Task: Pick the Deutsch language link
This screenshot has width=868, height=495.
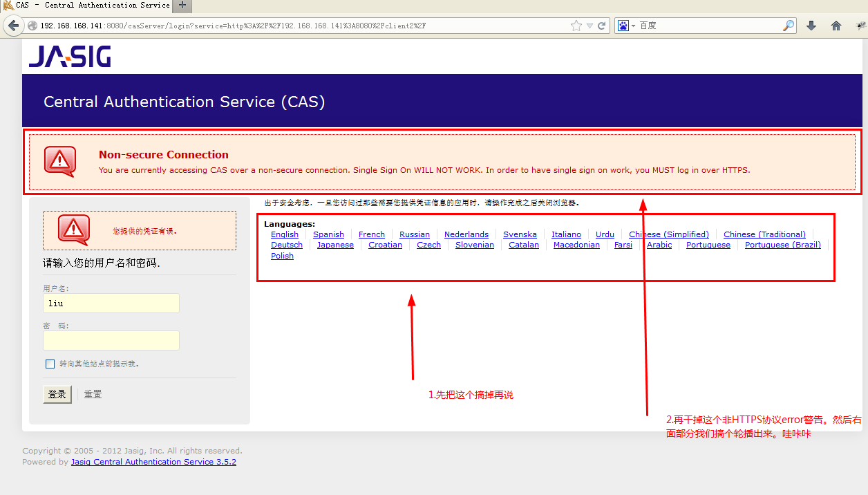Action: pyautogui.click(x=287, y=245)
